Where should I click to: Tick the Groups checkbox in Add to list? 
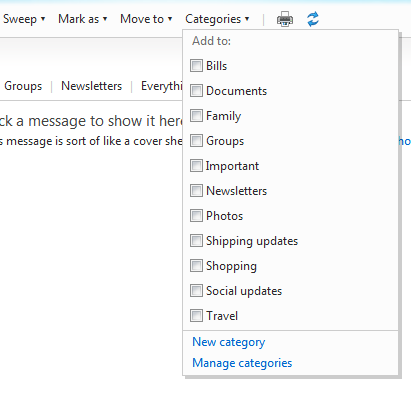196,140
